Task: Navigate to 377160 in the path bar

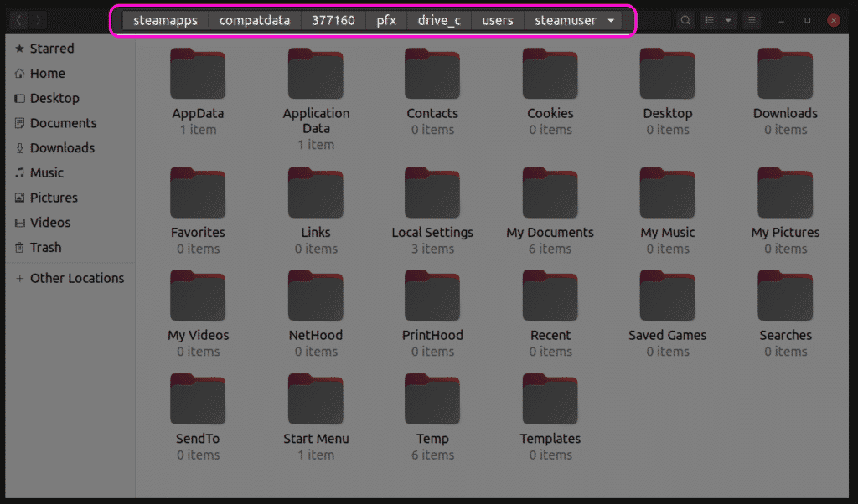Action: [333, 21]
